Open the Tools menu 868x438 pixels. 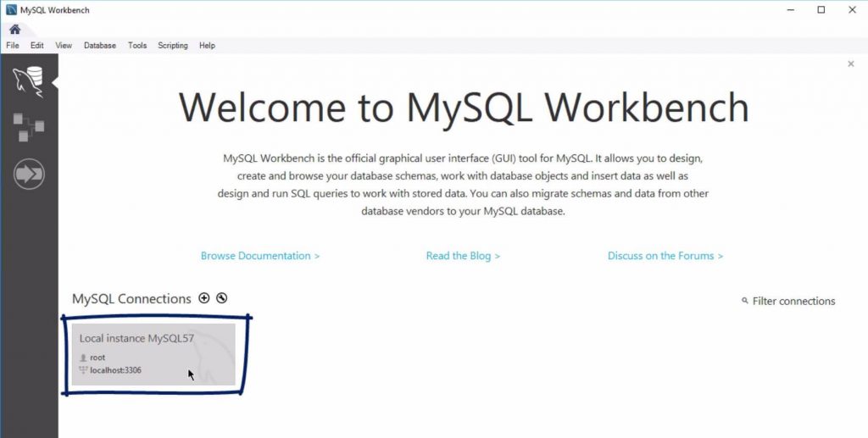point(137,46)
